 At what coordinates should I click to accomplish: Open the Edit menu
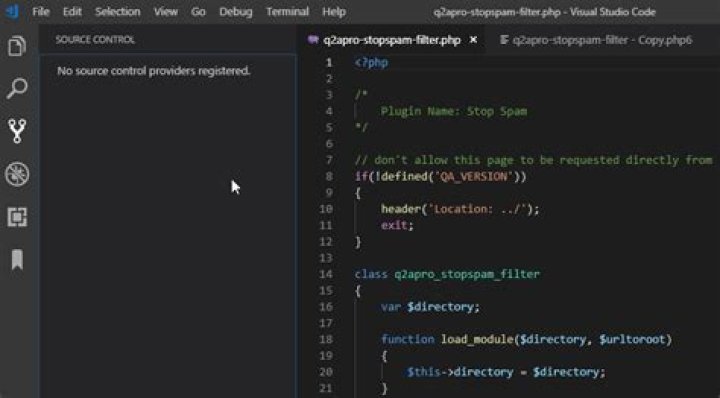[72, 12]
